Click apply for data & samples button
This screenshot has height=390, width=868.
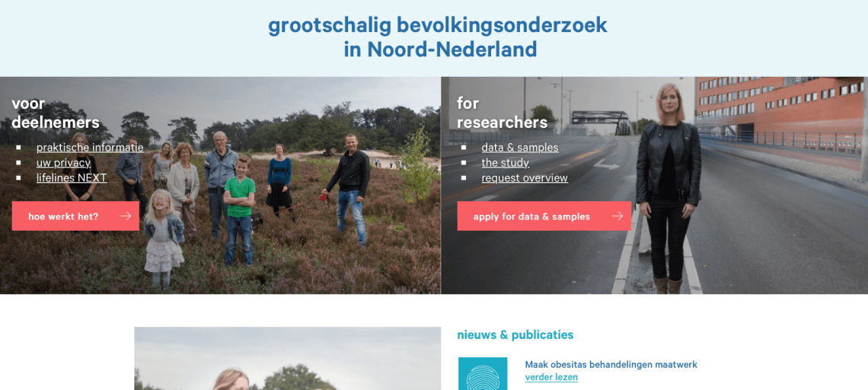tap(544, 216)
